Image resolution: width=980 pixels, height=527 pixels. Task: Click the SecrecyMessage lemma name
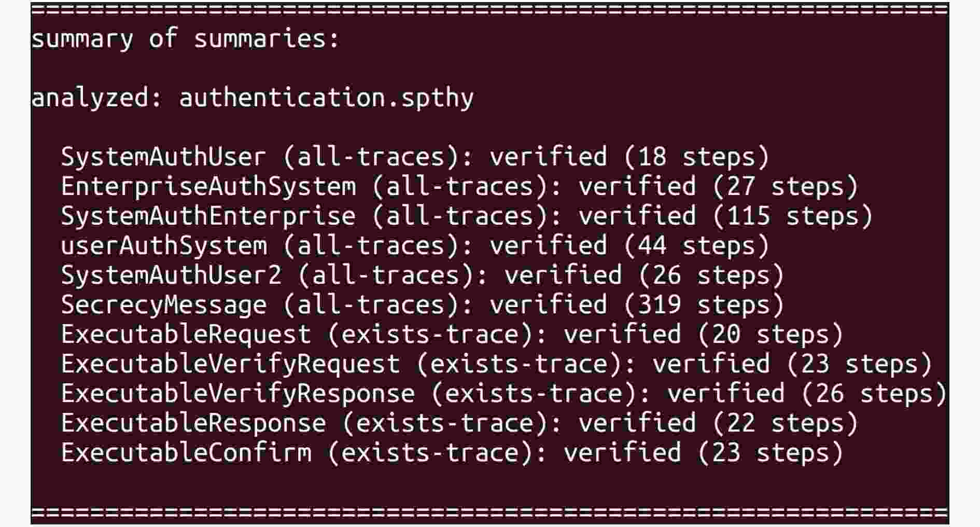tap(164, 306)
